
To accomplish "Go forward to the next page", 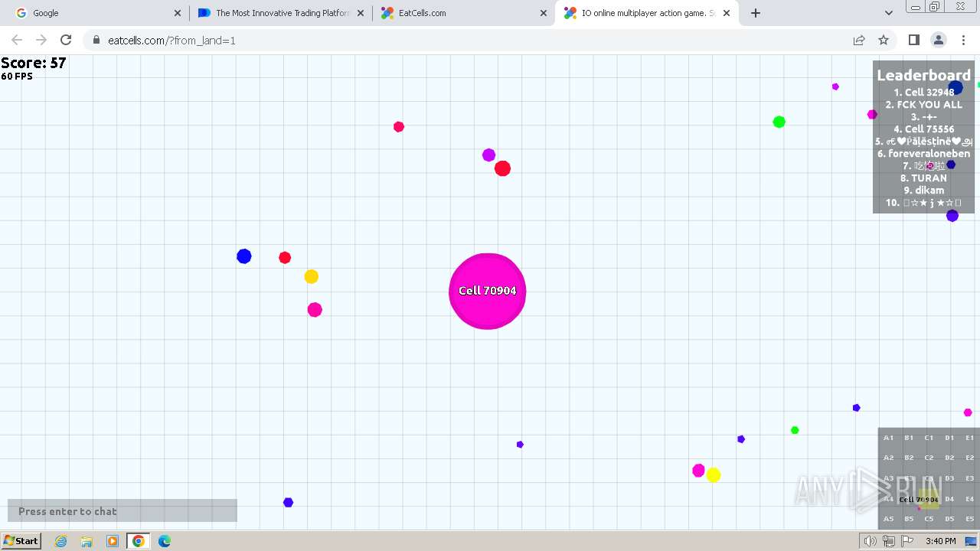I will [x=41, y=40].
